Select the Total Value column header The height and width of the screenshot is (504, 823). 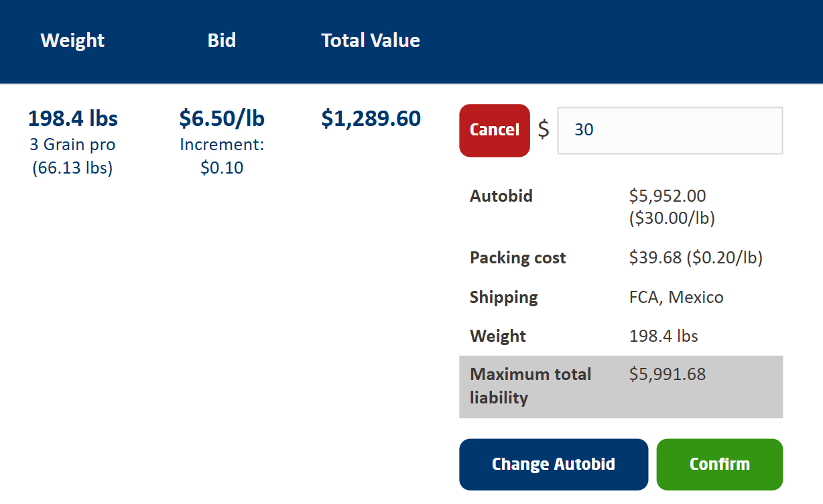coord(370,40)
